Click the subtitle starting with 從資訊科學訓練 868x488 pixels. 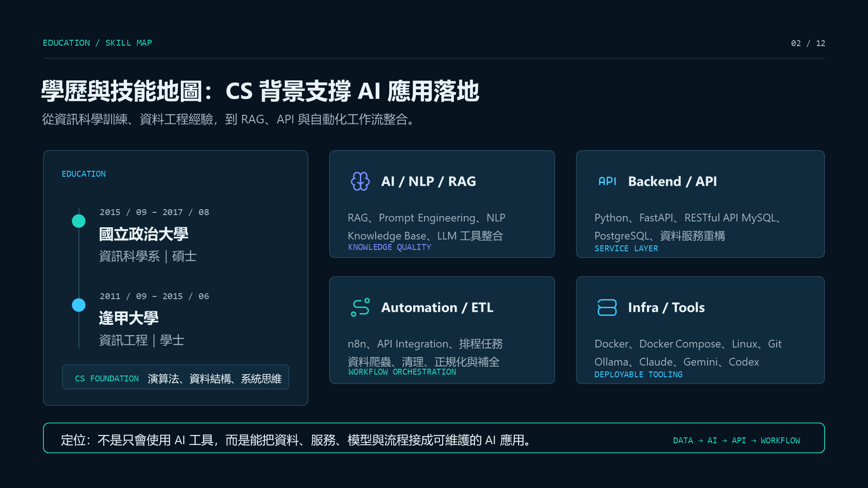pyautogui.click(x=229, y=119)
